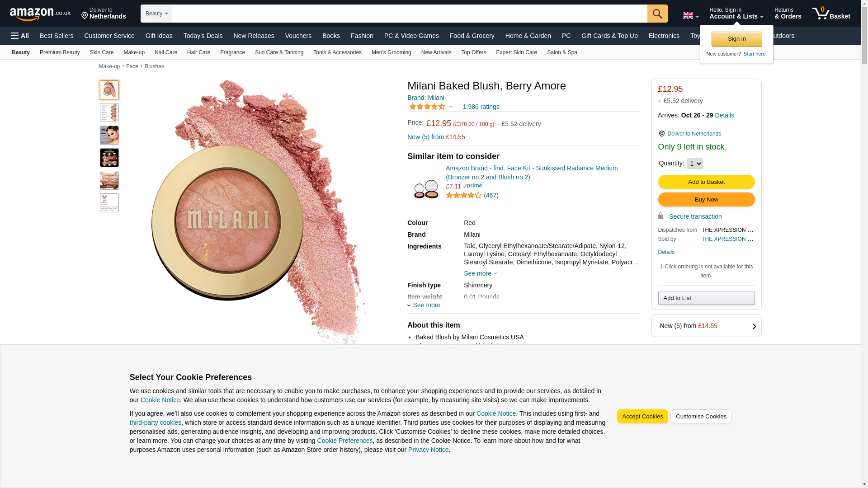The height and width of the screenshot is (488, 868).
Task: Click Accept Cookies button
Action: click(x=642, y=417)
